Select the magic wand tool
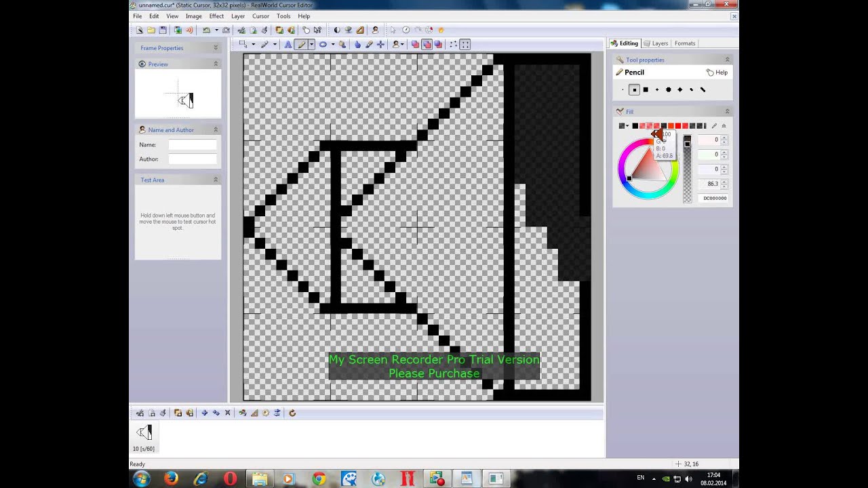Screen dimensions: 868x488 click(x=264, y=44)
